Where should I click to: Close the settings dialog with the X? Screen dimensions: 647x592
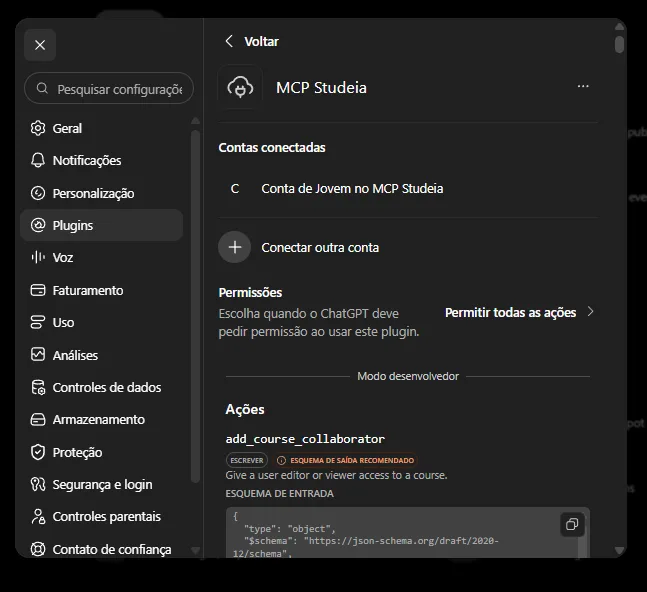(x=40, y=45)
